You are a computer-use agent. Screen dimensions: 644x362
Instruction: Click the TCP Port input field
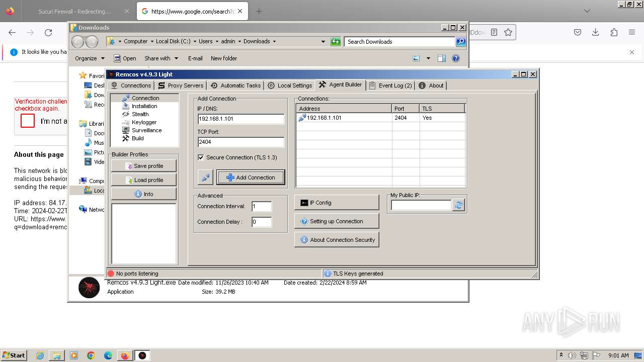pyautogui.click(x=240, y=142)
